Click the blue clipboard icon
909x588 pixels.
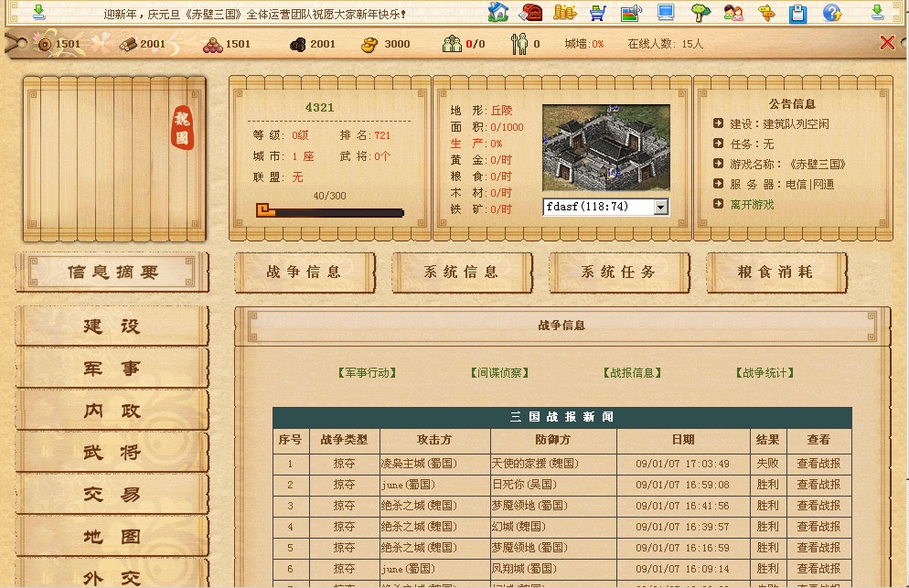pos(798,13)
